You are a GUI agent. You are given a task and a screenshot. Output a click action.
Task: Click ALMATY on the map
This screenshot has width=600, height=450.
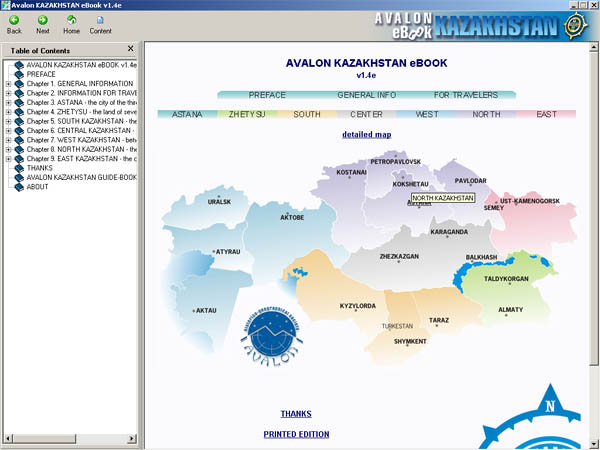point(510,310)
